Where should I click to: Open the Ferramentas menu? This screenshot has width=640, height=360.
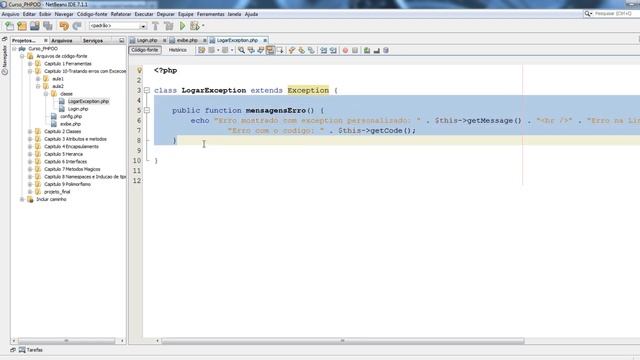click(211, 14)
